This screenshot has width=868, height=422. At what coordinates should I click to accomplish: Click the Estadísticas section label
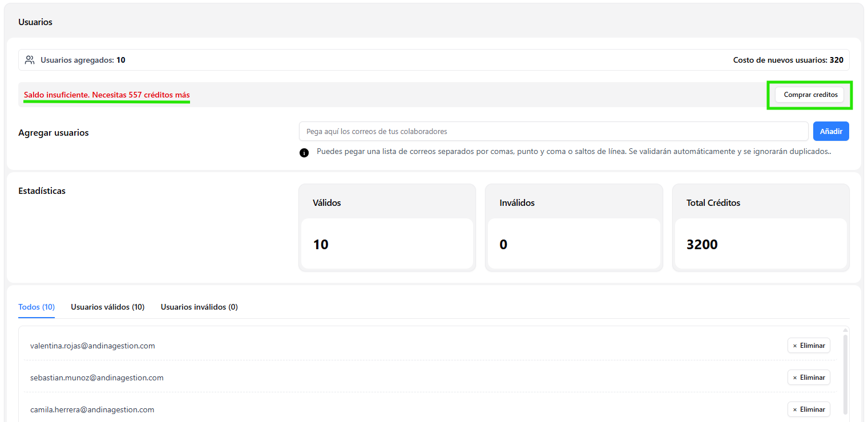42,191
